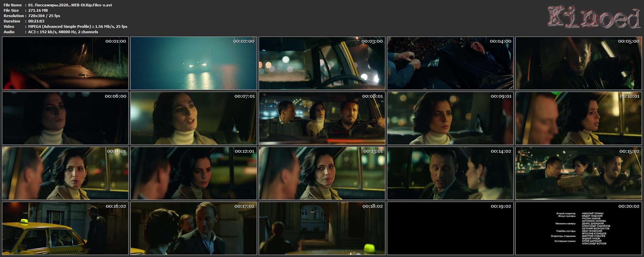Open the 00:14:02 frame
The height and width of the screenshot is (257, 644).
coord(450,173)
